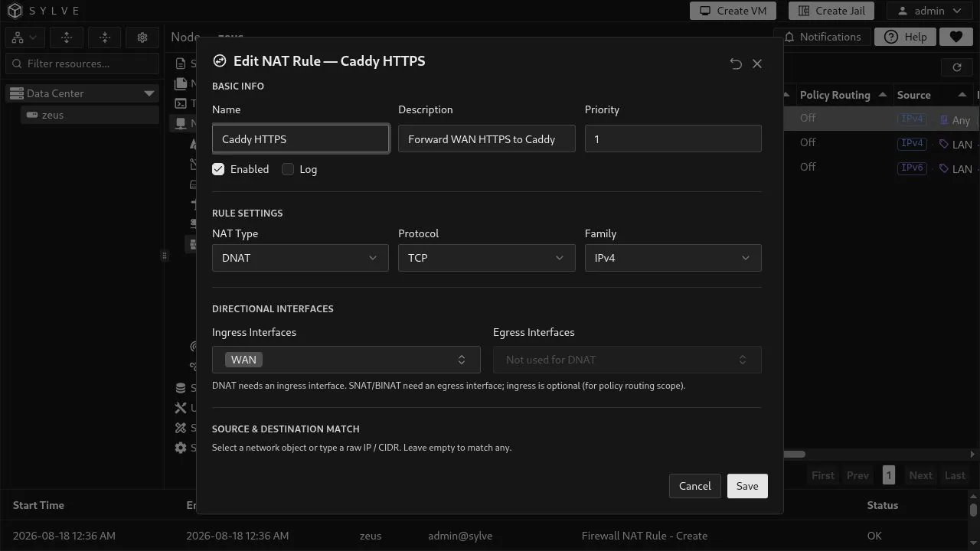Screen dimensions: 980x551
Task: Click the Create Jail button
Action: tap(831, 11)
